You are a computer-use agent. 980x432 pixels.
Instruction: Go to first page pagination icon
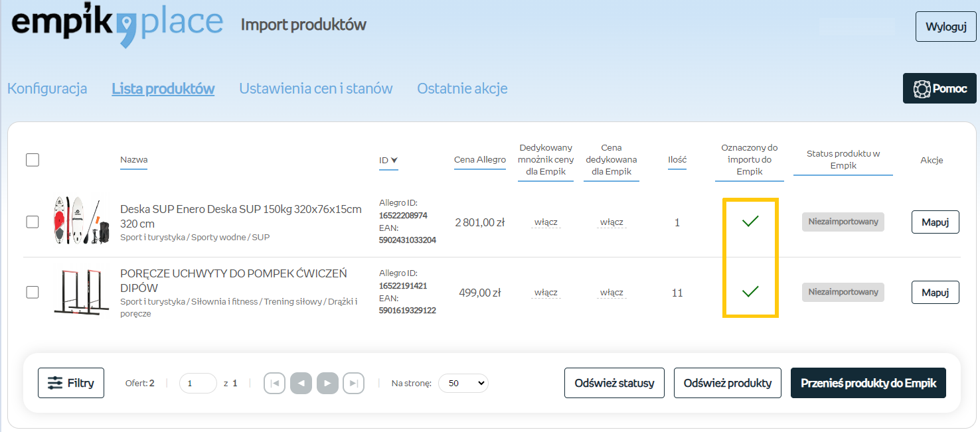pos(274,383)
